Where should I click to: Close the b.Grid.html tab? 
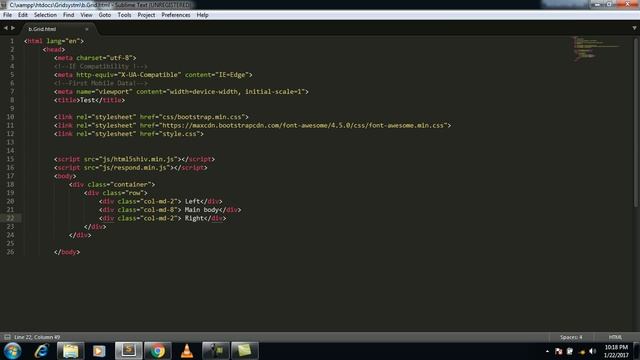(87, 29)
